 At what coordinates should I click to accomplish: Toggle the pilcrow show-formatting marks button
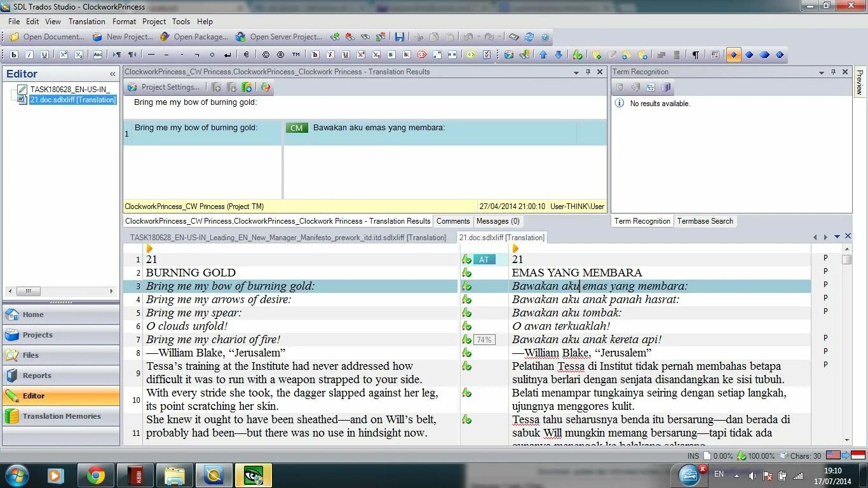coord(696,55)
